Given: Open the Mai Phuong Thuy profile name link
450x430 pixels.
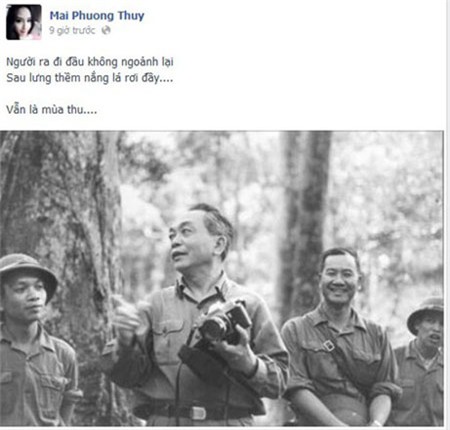Looking at the screenshot, I should point(97,15).
